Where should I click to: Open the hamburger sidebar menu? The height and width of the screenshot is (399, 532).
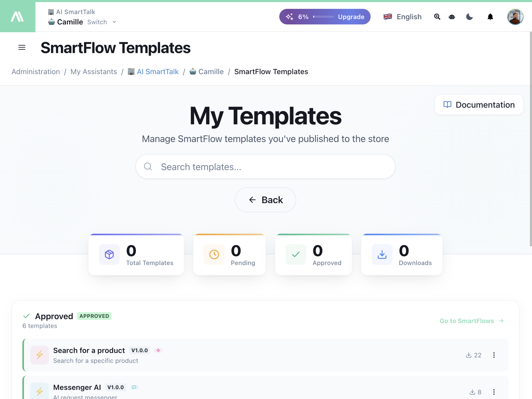point(22,47)
